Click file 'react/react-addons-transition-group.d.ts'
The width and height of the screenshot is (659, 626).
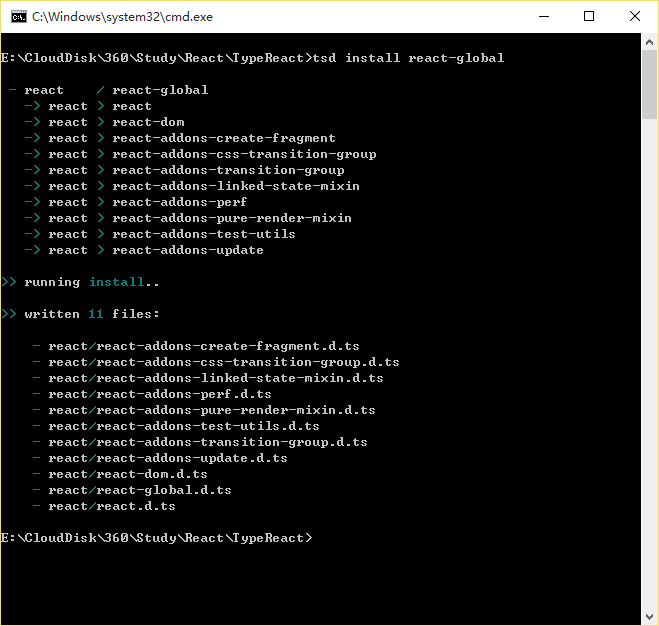[208, 442]
